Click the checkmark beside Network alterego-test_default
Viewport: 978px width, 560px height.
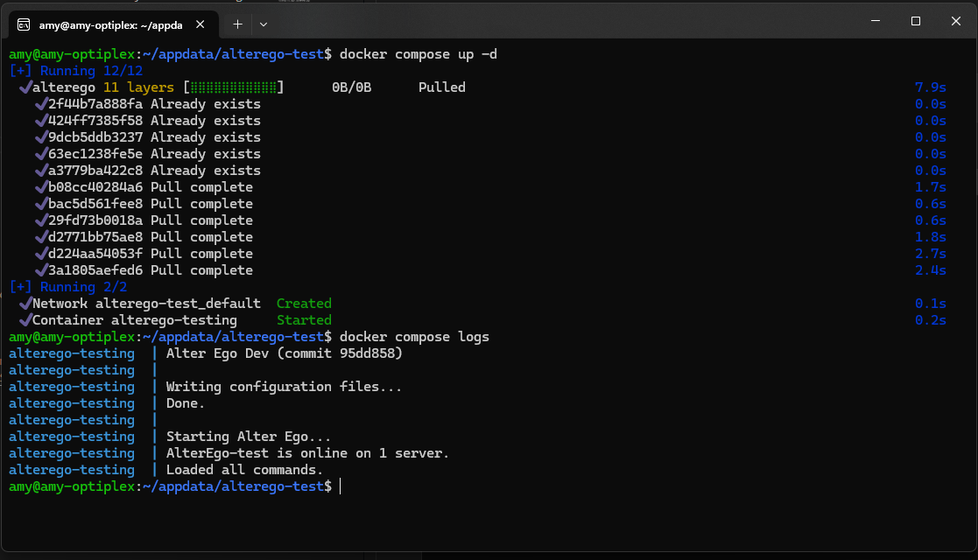coord(25,304)
